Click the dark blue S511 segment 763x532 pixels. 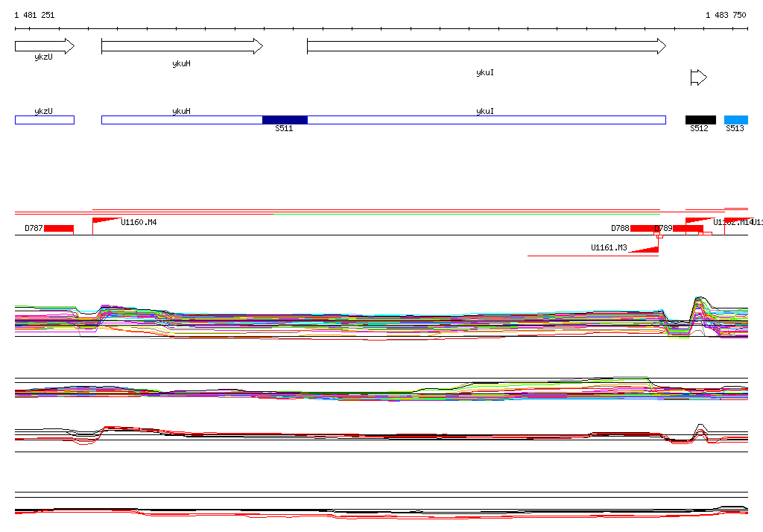[x=285, y=120]
